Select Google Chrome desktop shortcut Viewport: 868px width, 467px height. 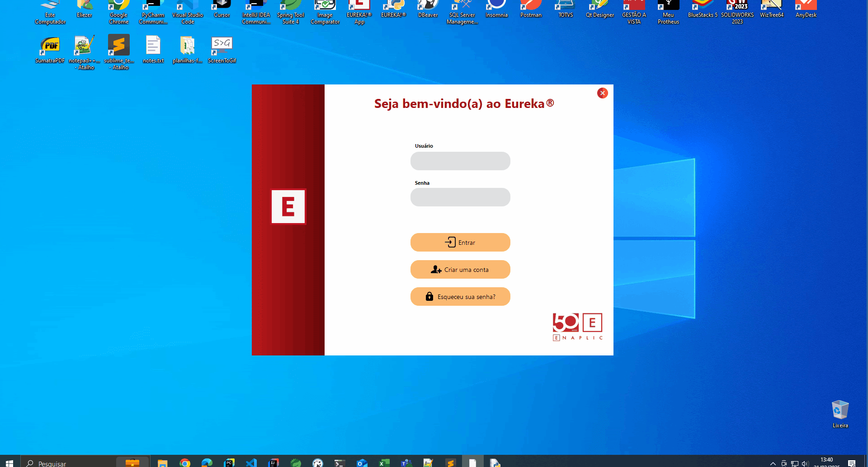click(119, 13)
